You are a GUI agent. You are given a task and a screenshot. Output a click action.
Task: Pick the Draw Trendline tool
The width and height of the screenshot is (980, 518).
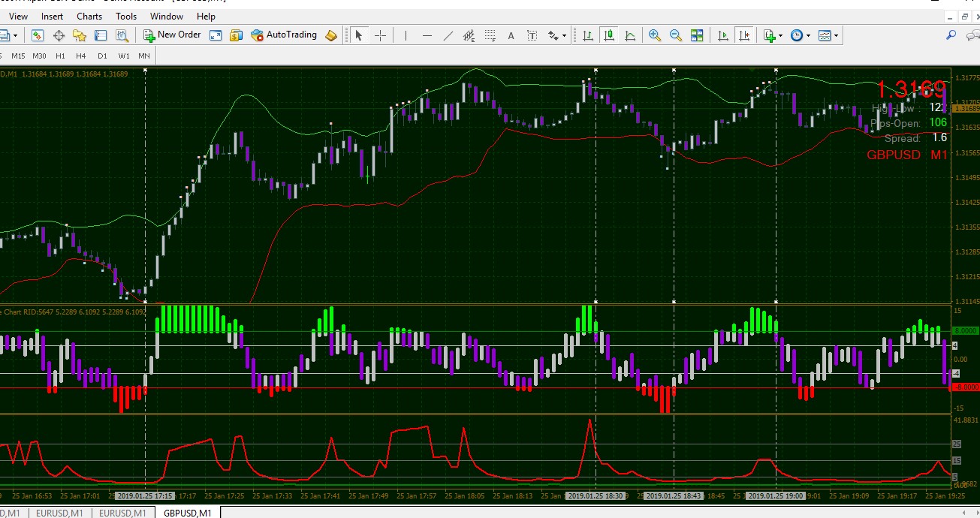tap(448, 35)
